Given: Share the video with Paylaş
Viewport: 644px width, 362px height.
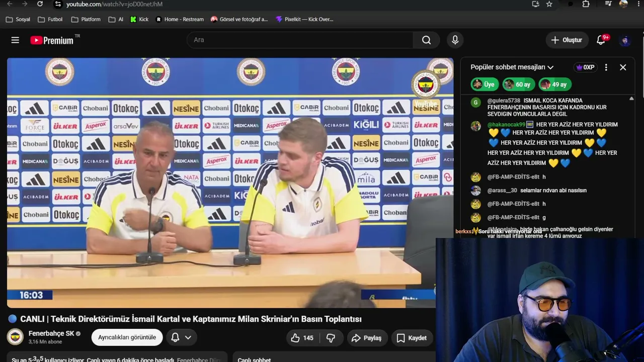Looking at the screenshot, I should coord(366,338).
